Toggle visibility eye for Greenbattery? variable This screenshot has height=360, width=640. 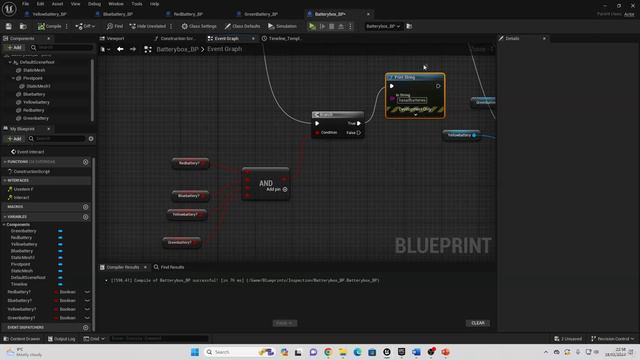point(87,318)
